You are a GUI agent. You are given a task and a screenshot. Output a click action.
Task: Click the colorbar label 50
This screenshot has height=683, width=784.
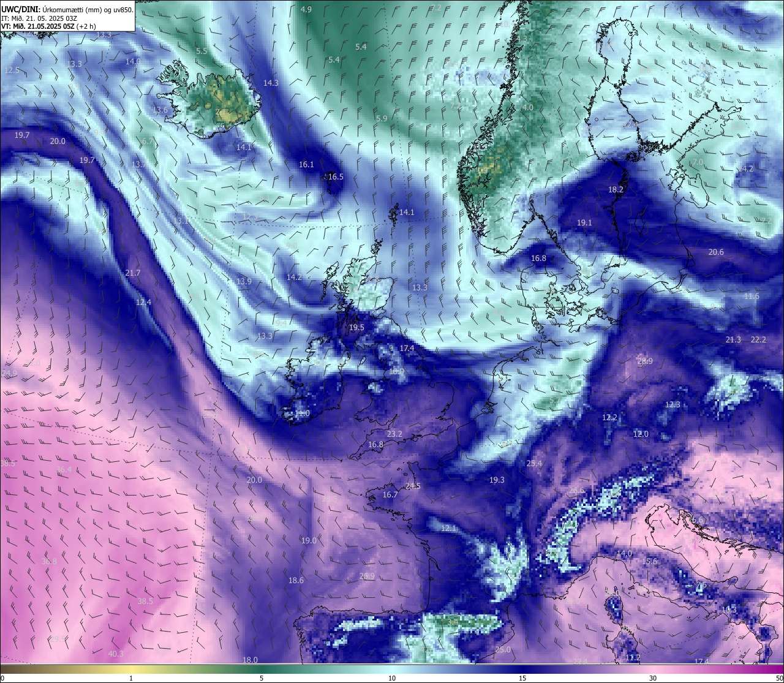[x=779, y=678]
